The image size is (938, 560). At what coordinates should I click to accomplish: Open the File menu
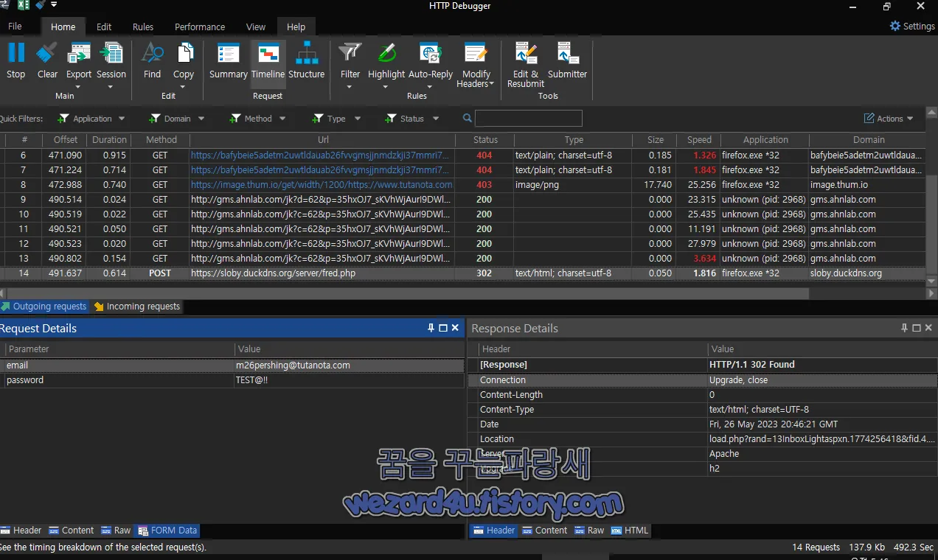click(15, 27)
